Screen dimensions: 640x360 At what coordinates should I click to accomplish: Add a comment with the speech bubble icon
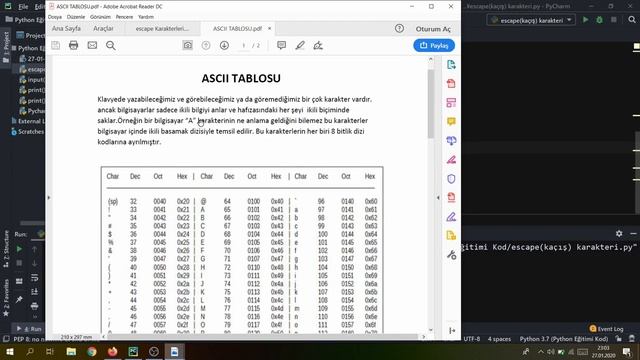point(281,45)
